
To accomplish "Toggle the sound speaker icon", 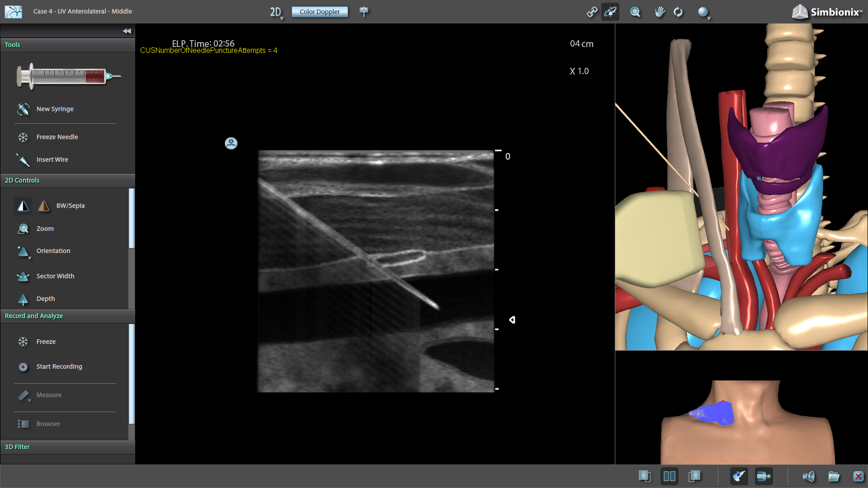I will click(x=808, y=476).
